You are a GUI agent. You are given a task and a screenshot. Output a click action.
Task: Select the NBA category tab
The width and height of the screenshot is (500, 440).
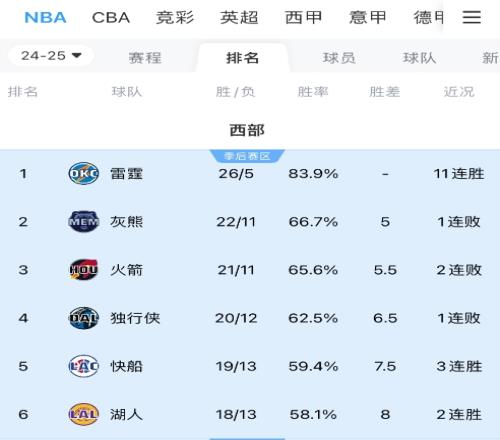coord(45,18)
